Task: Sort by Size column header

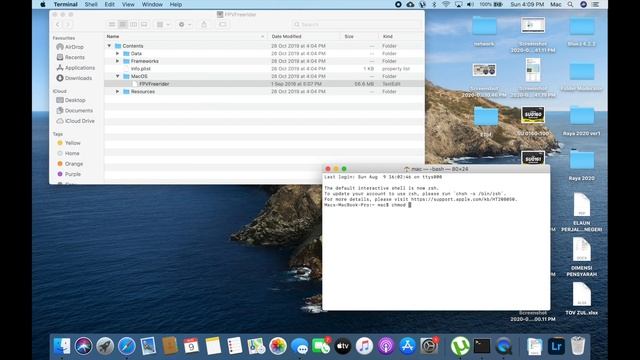Action: [359, 36]
